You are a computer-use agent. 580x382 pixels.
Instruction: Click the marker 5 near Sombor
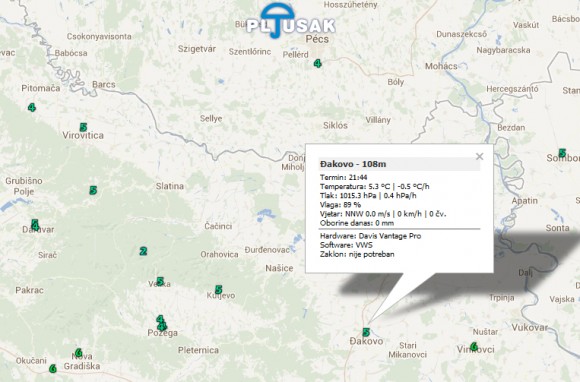(x=562, y=153)
